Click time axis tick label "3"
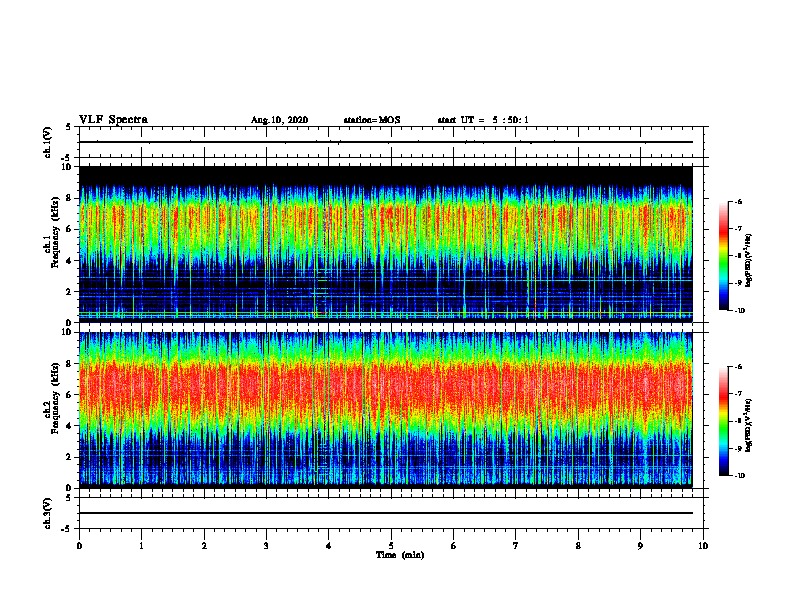Viewport: 792px width, 612px height. (266, 546)
